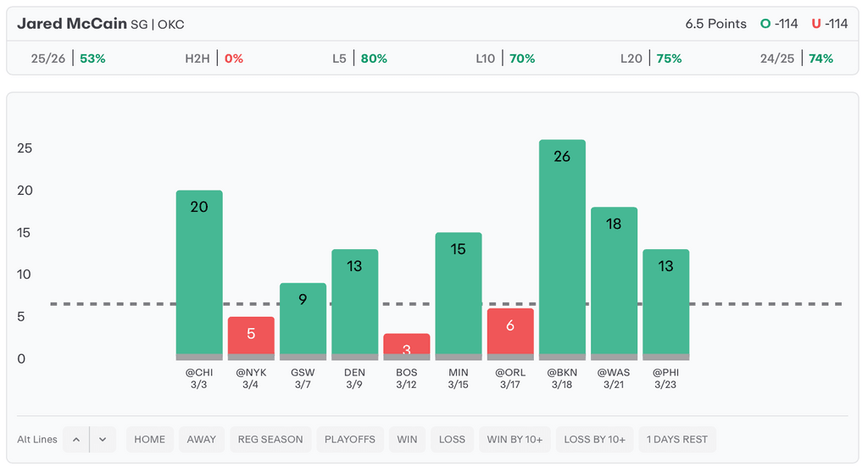Filter games by LOSS
868x472 pixels.
coord(452,439)
